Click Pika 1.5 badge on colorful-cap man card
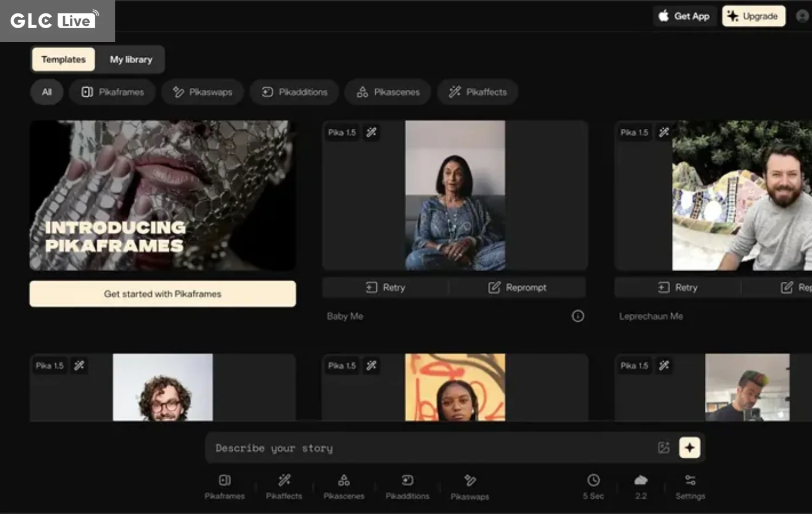The height and width of the screenshot is (514, 812). [634, 366]
